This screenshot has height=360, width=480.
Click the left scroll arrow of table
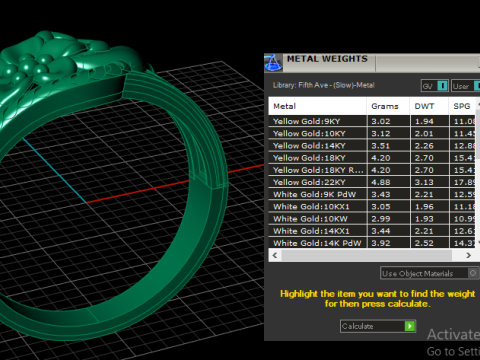click(275, 255)
